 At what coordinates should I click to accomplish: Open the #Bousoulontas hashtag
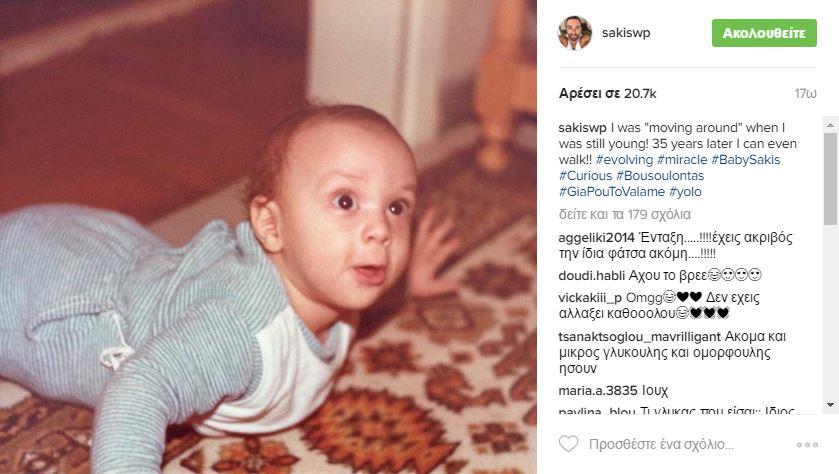pyautogui.click(x=660, y=176)
